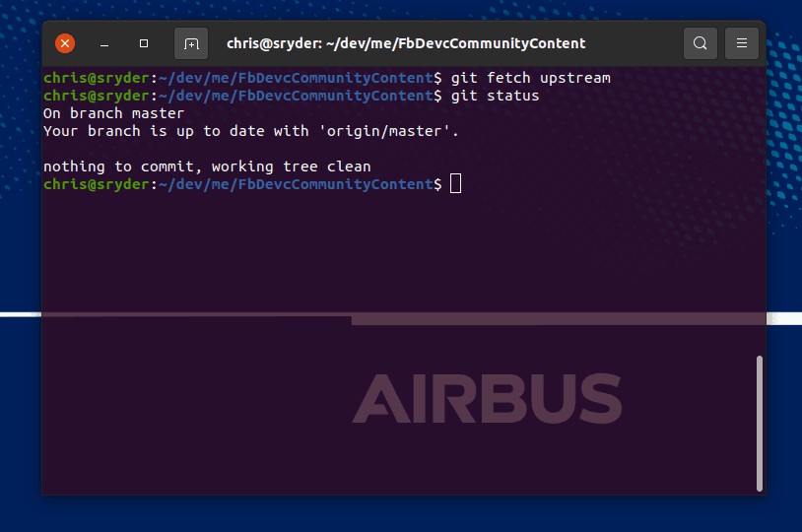802x532 pixels.
Task: Open a new terminal tab
Action: pos(191,44)
